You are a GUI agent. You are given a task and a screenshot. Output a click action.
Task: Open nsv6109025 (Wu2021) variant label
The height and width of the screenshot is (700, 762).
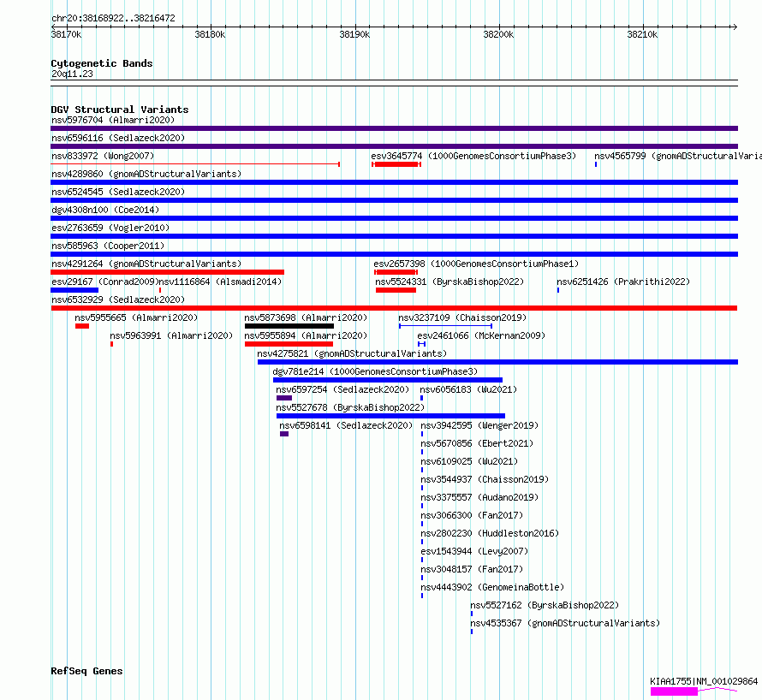(469, 461)
